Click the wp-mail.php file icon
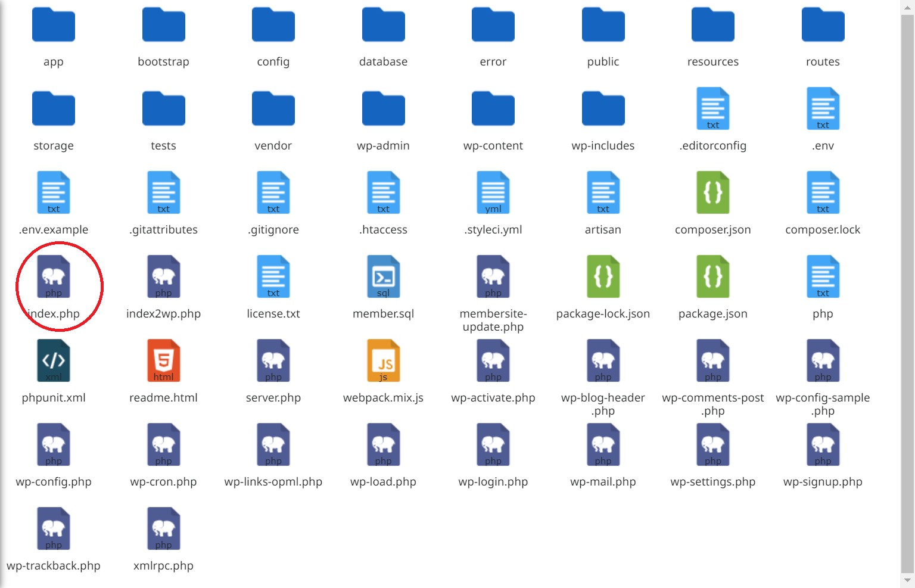 [603, 444]
